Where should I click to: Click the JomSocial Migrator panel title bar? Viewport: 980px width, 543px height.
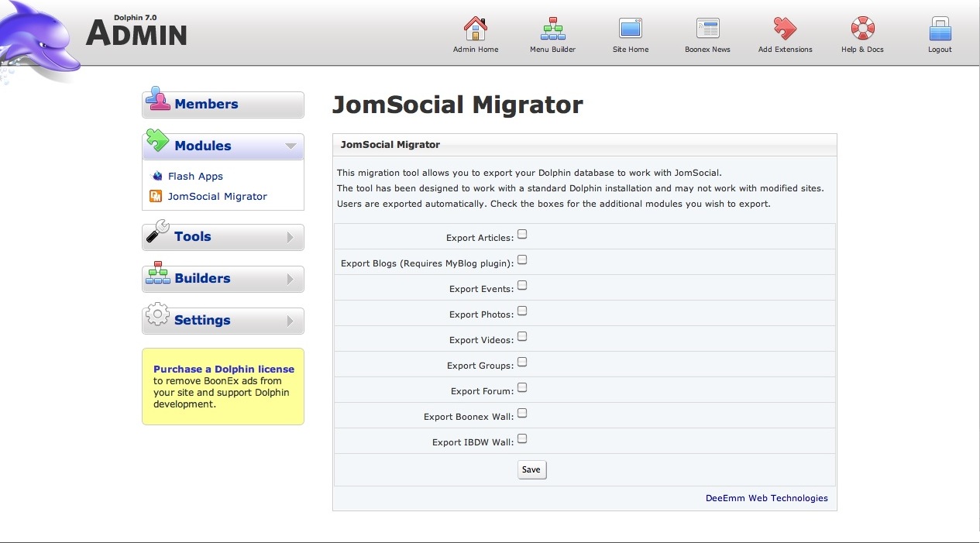[585, 145]
